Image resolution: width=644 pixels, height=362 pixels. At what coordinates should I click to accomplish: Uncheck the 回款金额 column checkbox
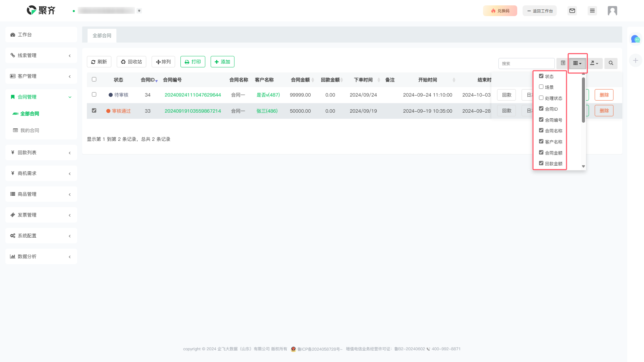coord(541,163)
